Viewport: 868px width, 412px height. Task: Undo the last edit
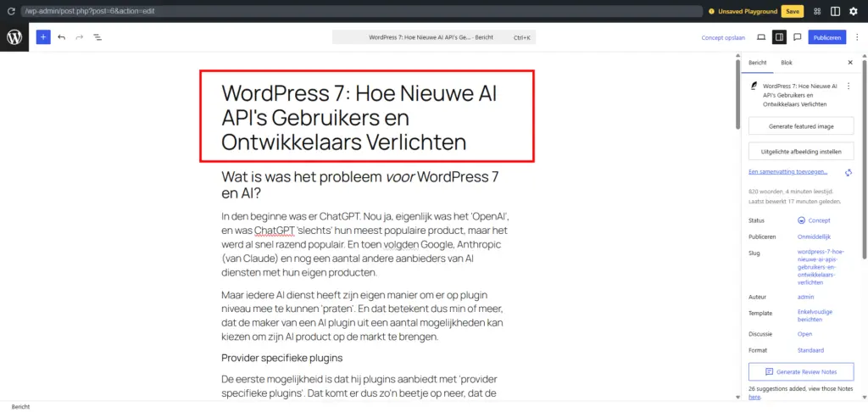pos(61,37)
